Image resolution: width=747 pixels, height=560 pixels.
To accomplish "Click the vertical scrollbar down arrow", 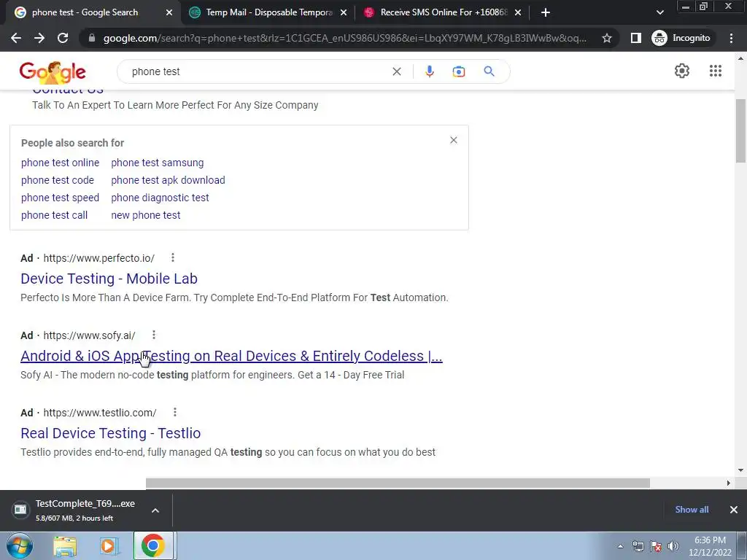I will click(x=740, y=470).
